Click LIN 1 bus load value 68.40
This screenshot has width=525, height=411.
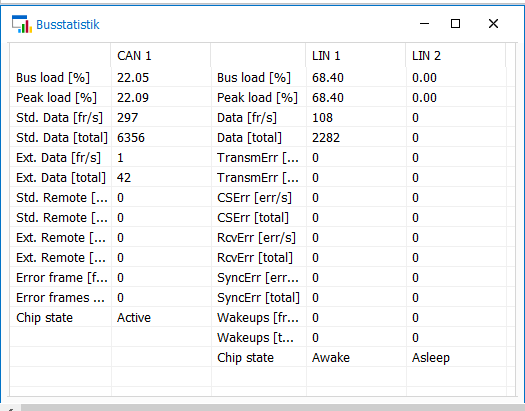point(328,78)
